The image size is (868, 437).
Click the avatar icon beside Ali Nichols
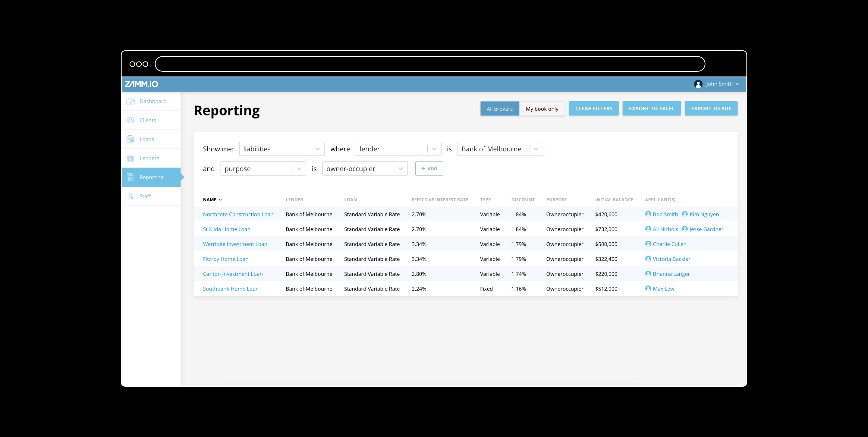point(648,229)
